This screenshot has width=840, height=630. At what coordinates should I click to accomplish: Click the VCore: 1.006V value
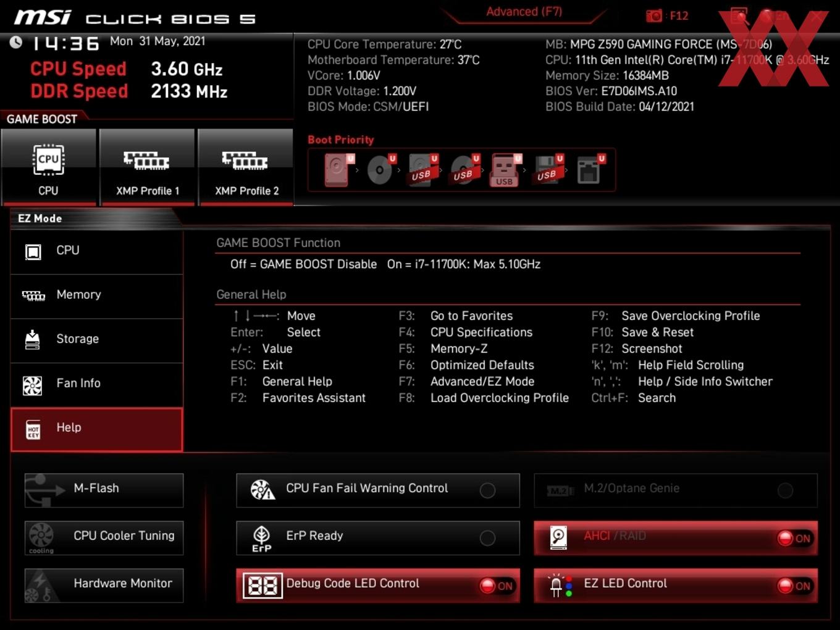click(343, 75)
